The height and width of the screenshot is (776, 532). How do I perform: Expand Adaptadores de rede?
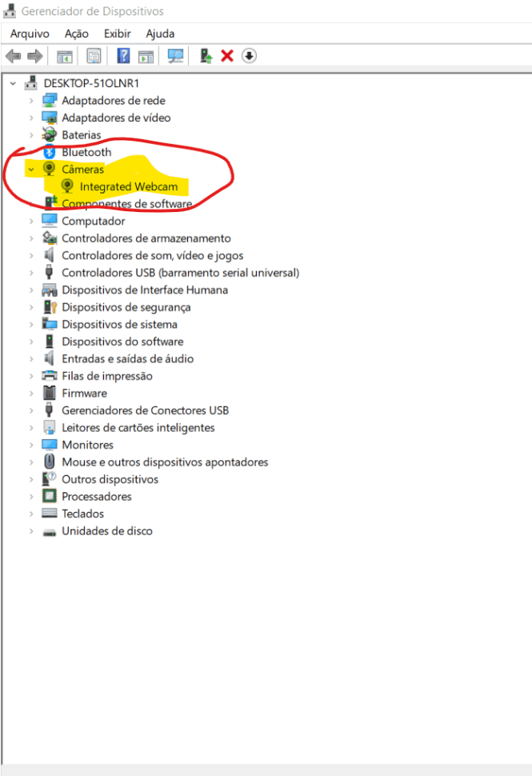click(31, 101)
